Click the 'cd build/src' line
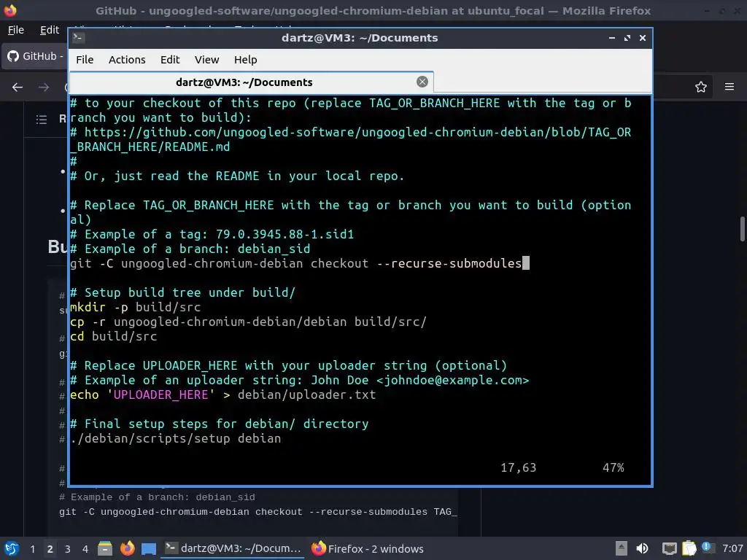 click(113, 336)
